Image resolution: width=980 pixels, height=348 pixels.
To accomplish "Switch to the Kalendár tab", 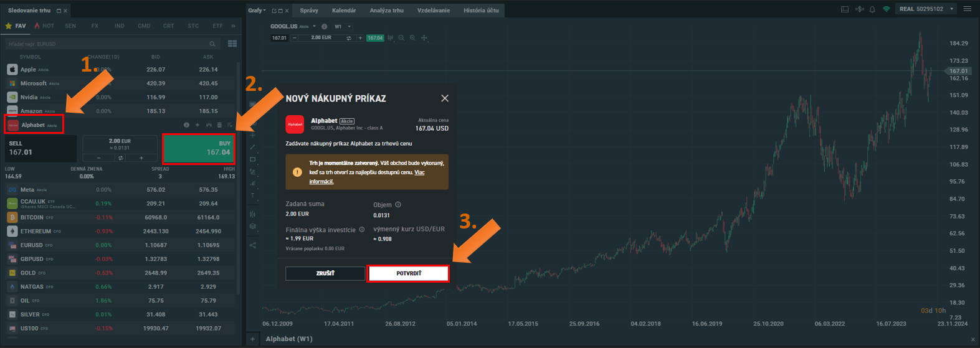I will pyautogui.click(x=344, y=11).
